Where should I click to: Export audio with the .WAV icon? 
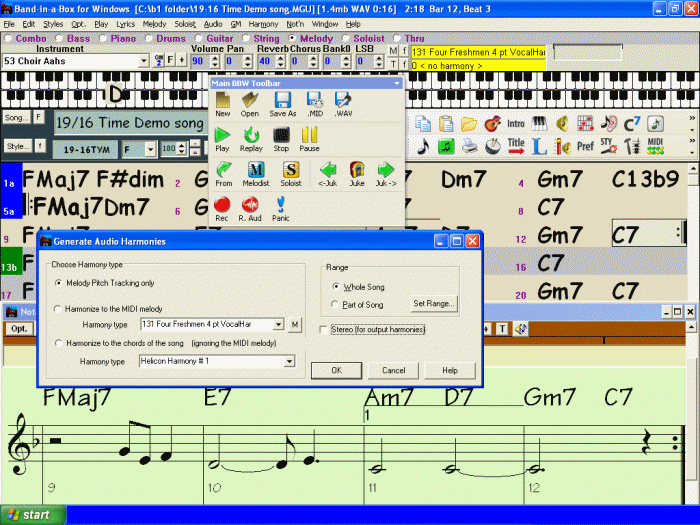coord(343,104)
